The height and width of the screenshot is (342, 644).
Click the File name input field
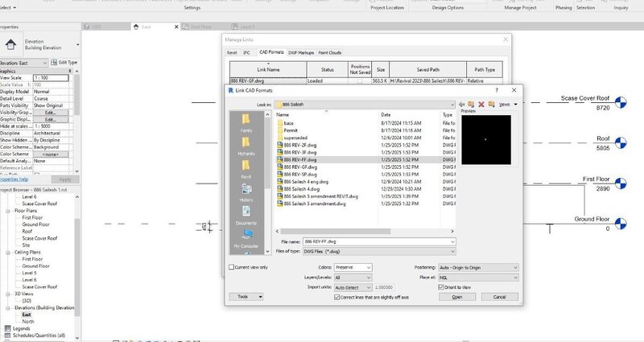pos(379,242)
